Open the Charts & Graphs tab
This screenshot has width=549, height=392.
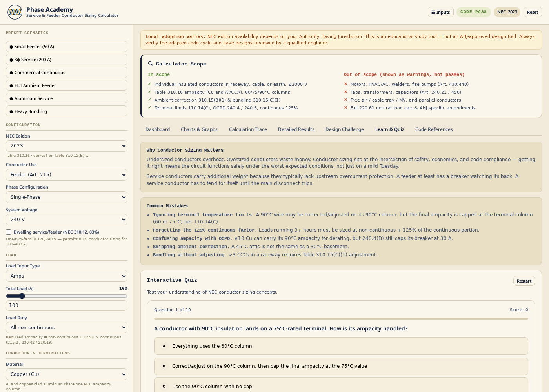point(199,129)
